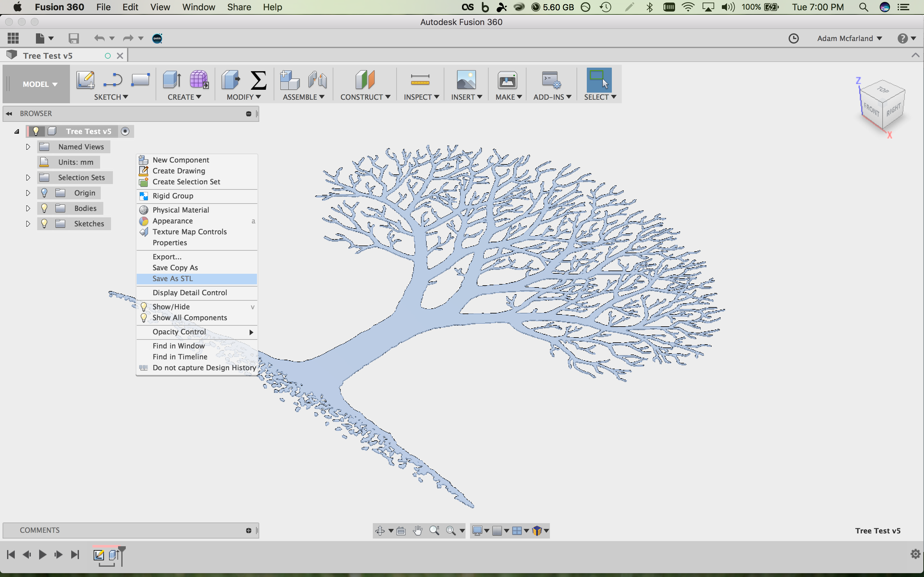Screen dimensions: 924x577
Task: Click the Fit to view magnifier icon
Action: point(451,531)
